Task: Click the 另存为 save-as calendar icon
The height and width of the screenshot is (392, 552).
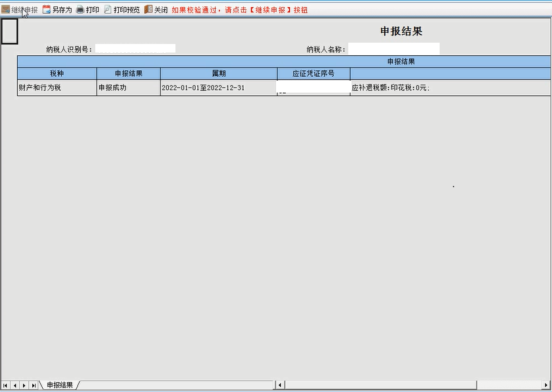Action: (47, 9)
